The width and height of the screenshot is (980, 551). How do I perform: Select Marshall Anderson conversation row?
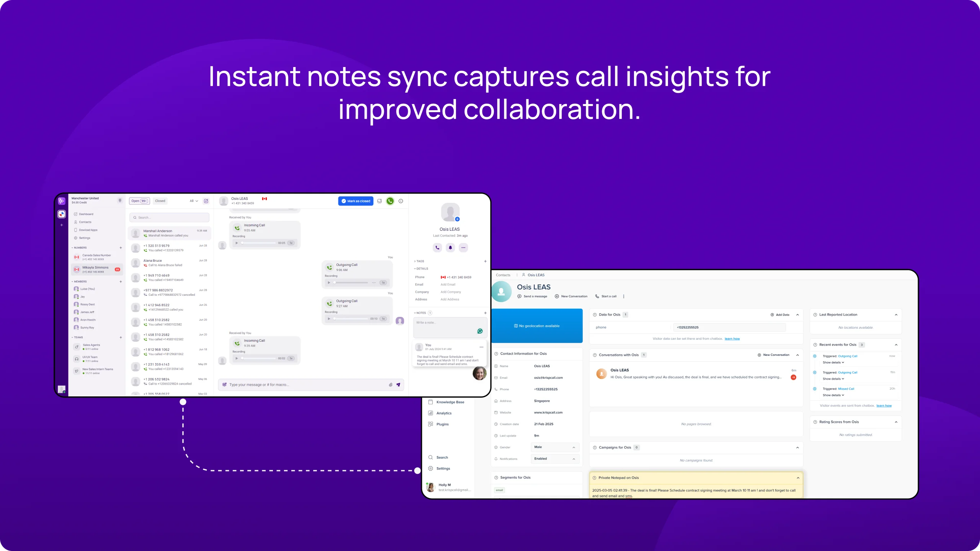click(x=169, y=233)
